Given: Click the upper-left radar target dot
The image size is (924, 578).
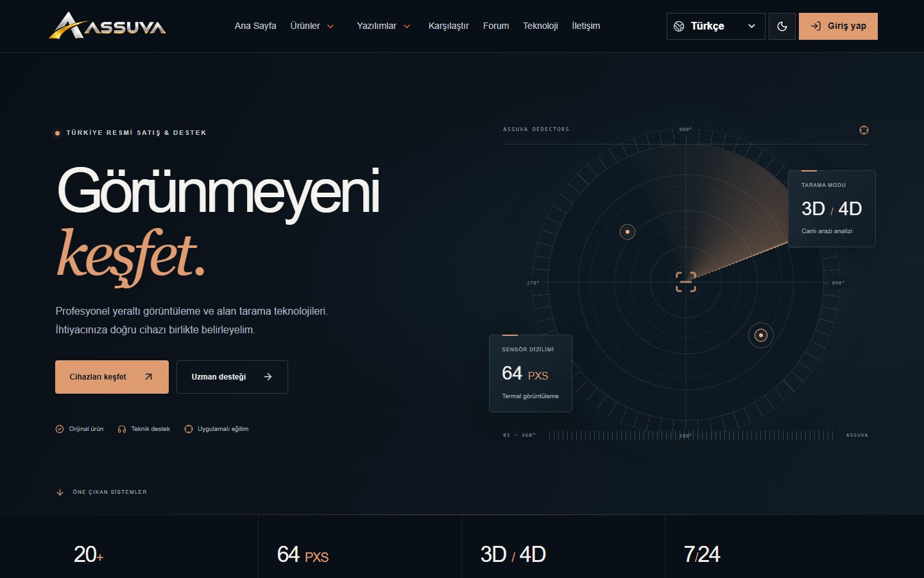Looking at the screenshot, I should (628, 232).
